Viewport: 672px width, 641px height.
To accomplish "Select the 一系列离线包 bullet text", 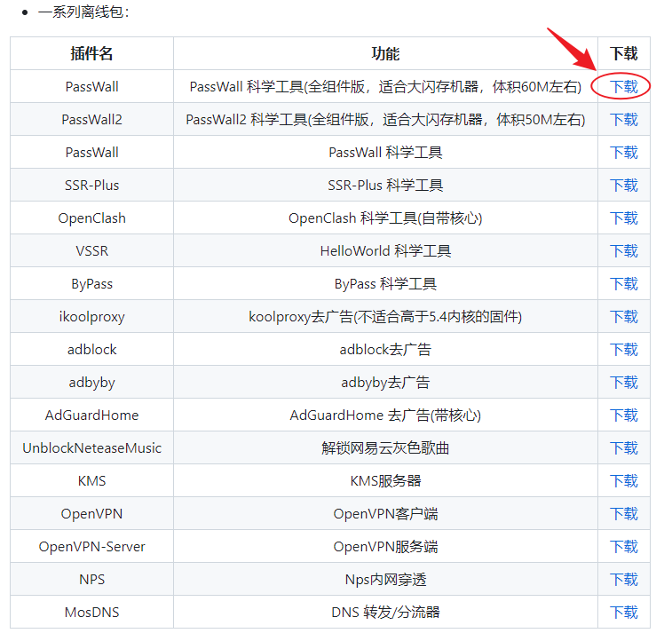I will 83,12.
